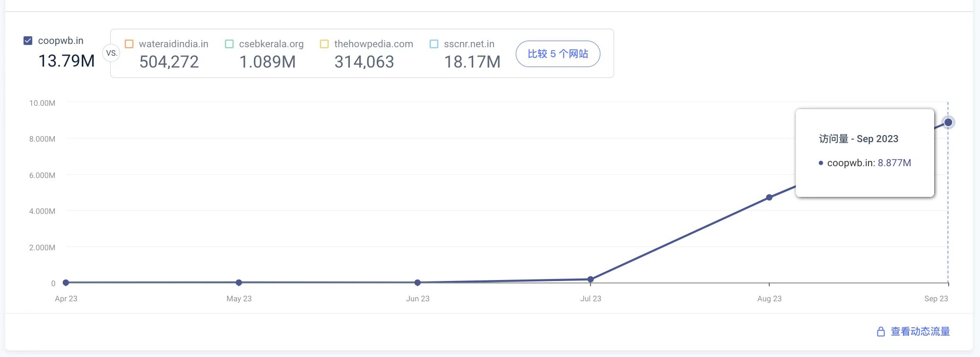Check the wateraidindia.in checkbox
Screen dimensions: 980x357
pyautogui.click(x=129, y=44)
